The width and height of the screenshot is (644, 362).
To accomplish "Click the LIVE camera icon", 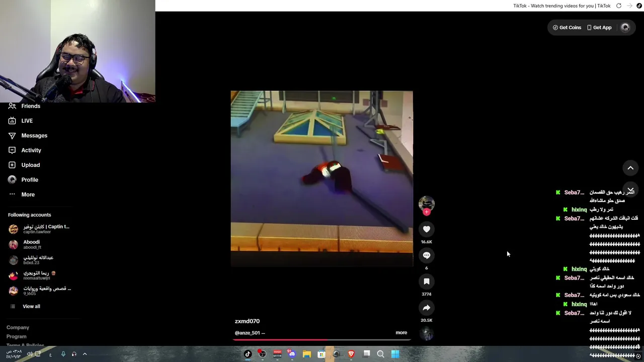I will coord(12,121).
